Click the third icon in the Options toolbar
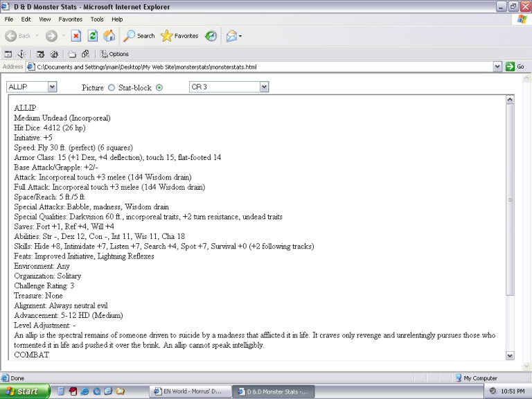532x399 pixels. pyautogui.click(x=40, y=54)
